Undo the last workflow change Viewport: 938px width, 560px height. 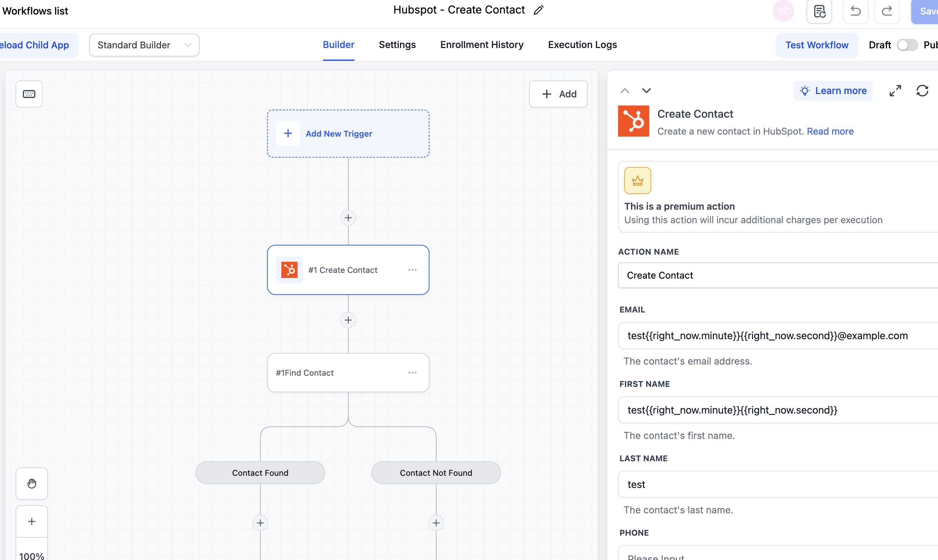[x=855, y=11]
